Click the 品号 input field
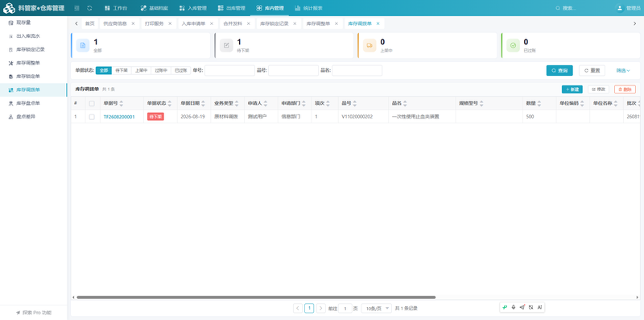The height and width of the screenshot is (320, 644). [293, 70]
